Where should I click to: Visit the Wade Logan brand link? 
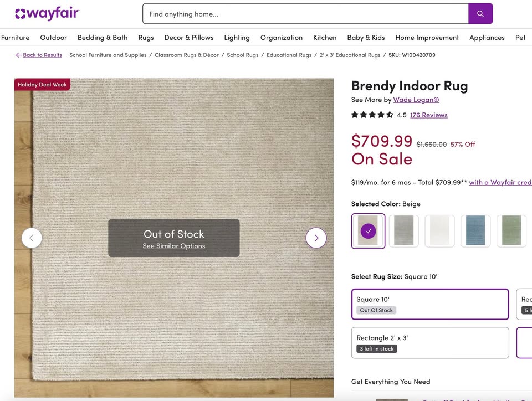pos(416,100)
